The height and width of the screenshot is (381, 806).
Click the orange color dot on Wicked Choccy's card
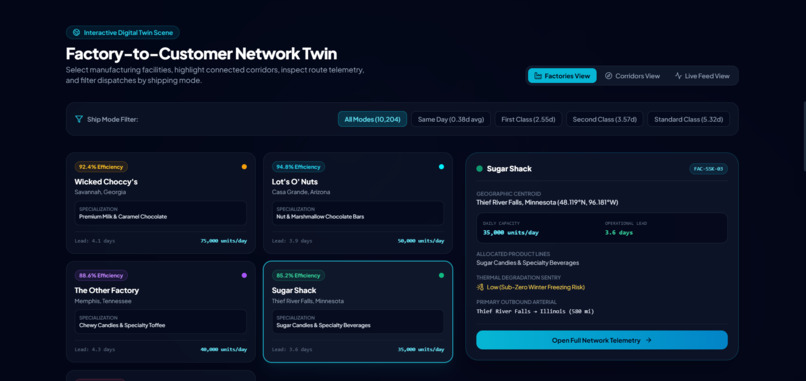click(244, 167)
